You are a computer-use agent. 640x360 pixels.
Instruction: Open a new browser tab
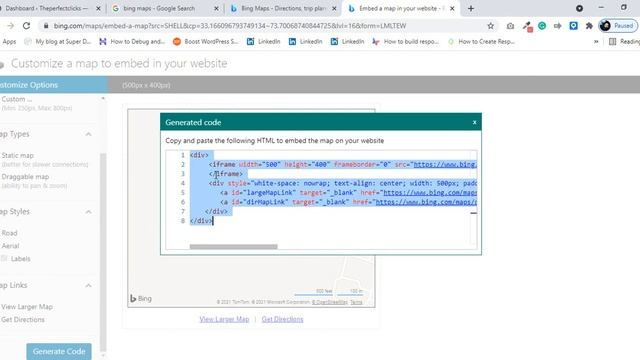pyautogui.click(x=471, y=8)
